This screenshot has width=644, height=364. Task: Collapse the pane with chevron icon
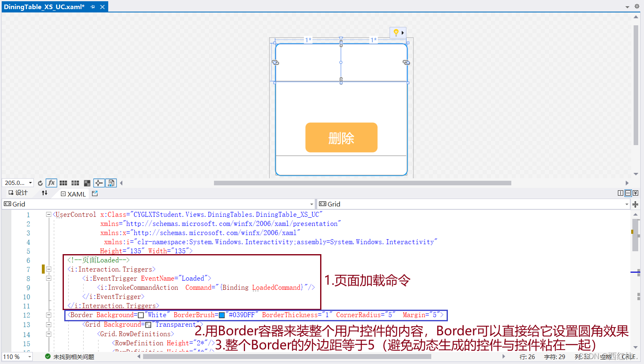point(635,193)
